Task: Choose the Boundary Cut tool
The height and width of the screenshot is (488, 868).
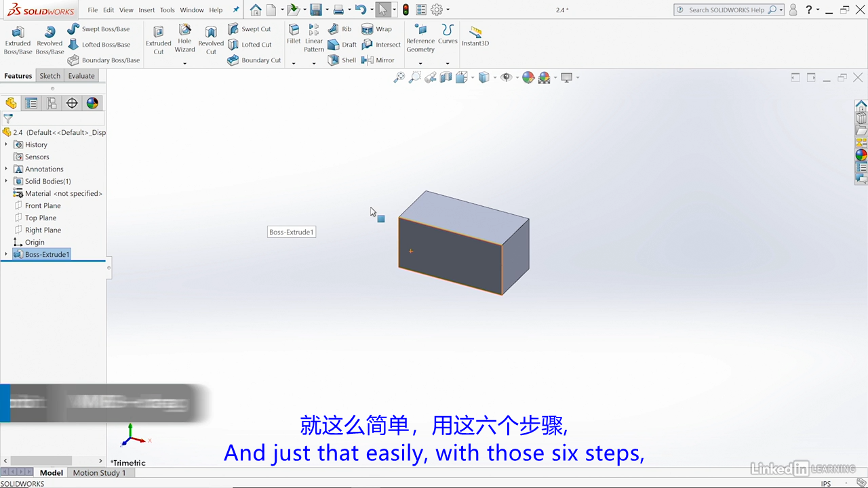Action: pyautogui.click(x=254, y=60)
